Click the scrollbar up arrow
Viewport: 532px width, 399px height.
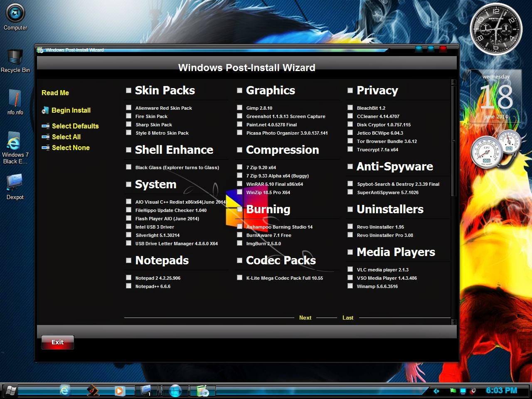coord(453,82)
